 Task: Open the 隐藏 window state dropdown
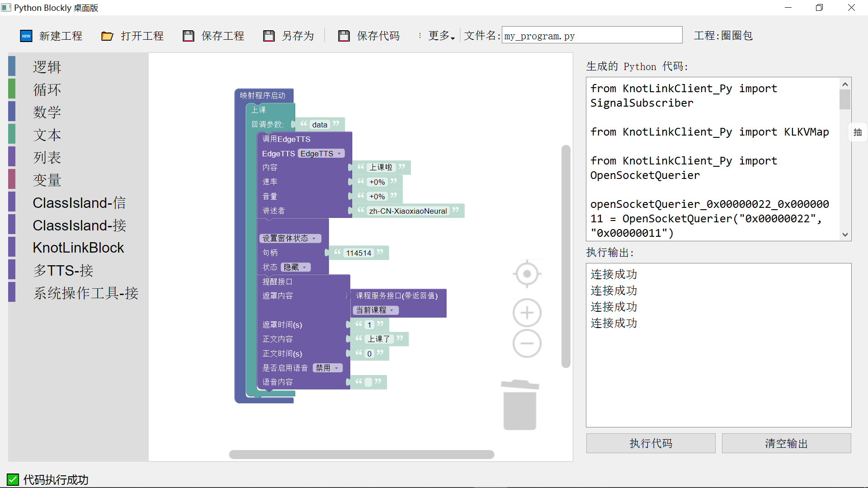(295, 267)
